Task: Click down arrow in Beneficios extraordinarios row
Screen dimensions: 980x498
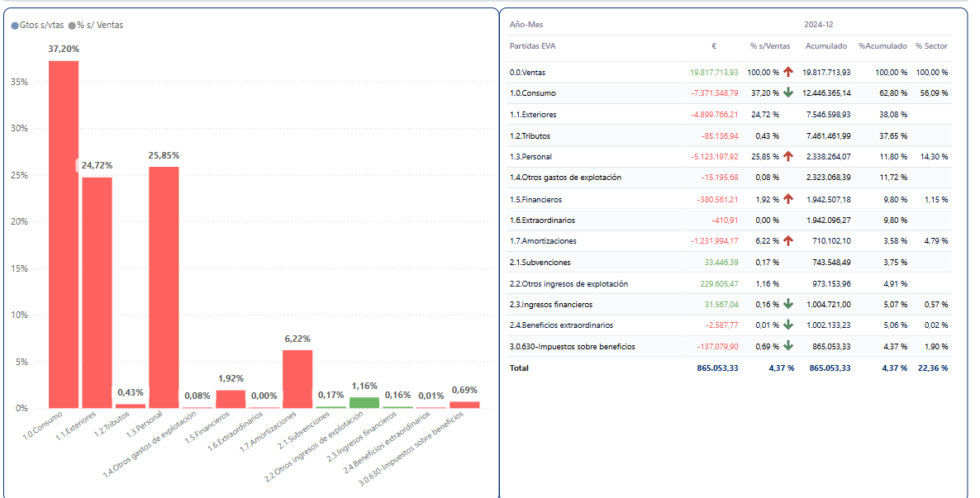Action: [x=788, y=325]
